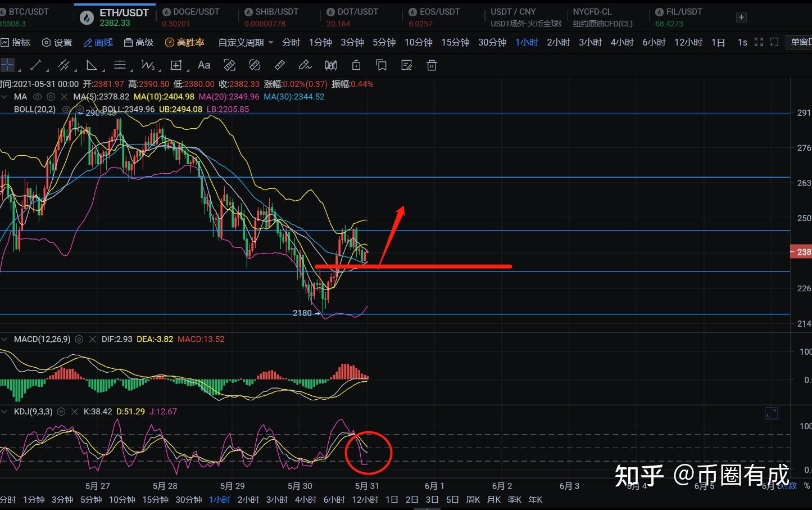Select the 1s interval
This screenshot has height=510, width=812.
pos(742,42)
